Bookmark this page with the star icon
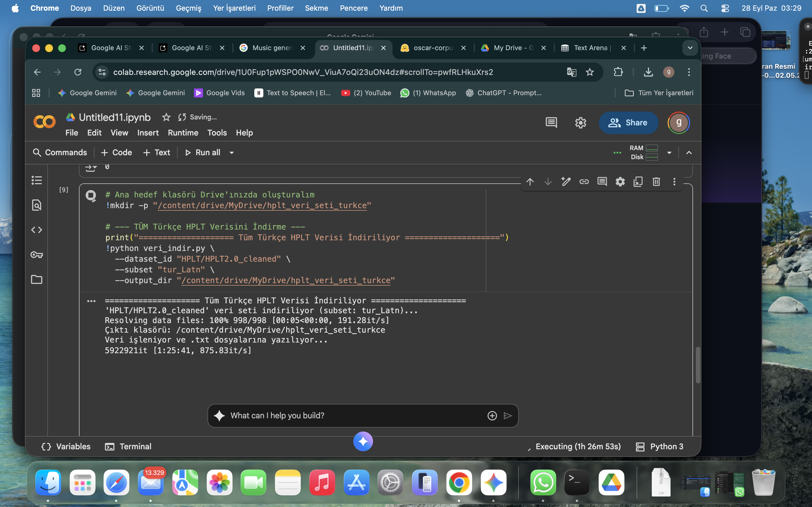Screen dimensions: 812x507 590,72
